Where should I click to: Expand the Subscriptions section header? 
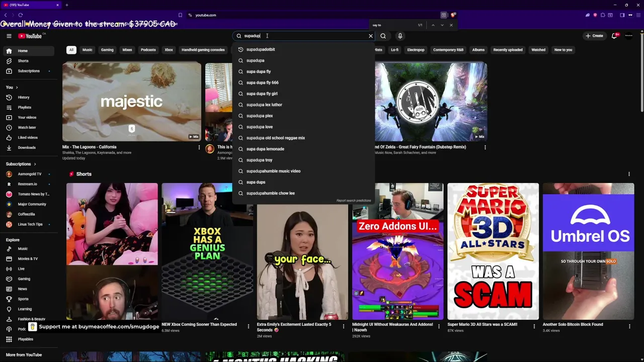(21, 164)
